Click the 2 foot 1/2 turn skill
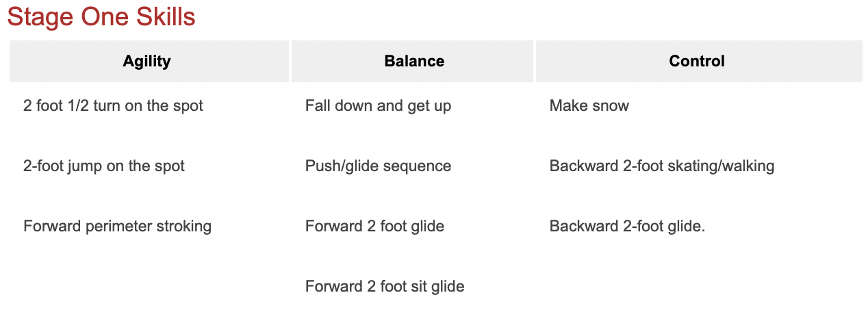Image resolution: width=868 pixels, height=319 pixels. [x=113, y=106]
